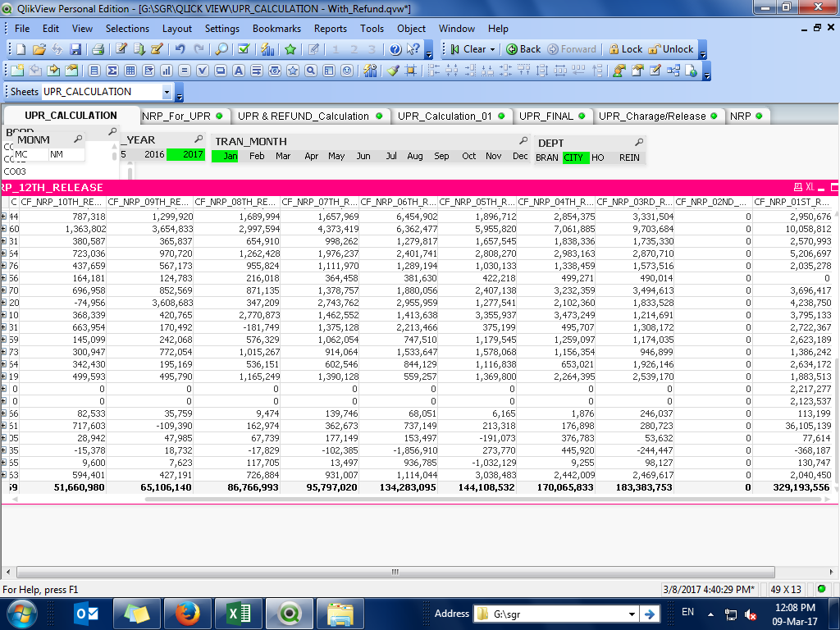
Task: Click the Lock selections button
Action: click(x=624, y=49)
